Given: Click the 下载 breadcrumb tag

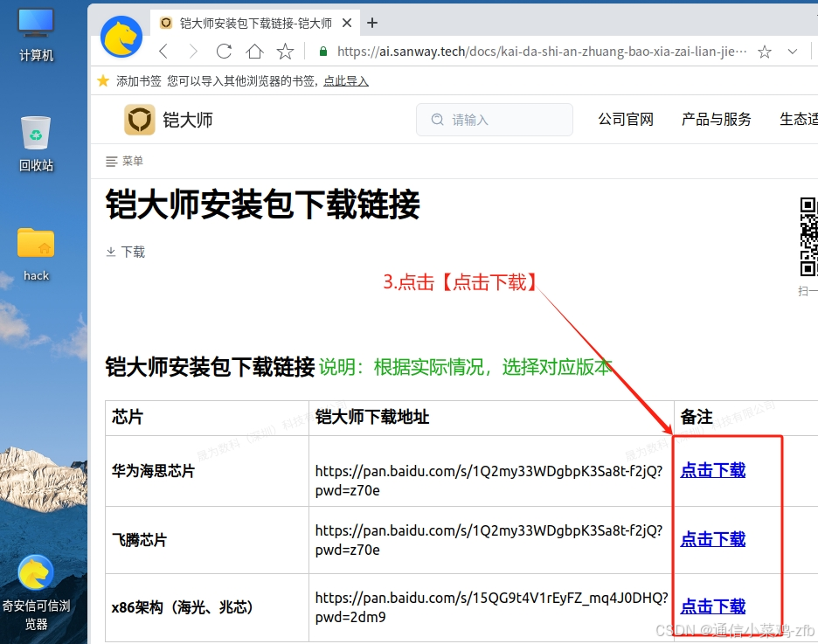Looking at the screenshot, I should tap(126, 252).
